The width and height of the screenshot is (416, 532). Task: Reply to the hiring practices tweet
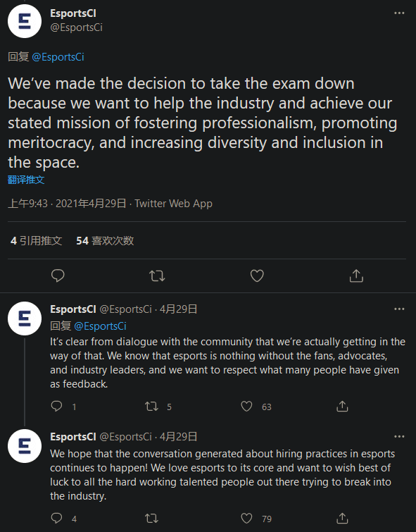56,518
